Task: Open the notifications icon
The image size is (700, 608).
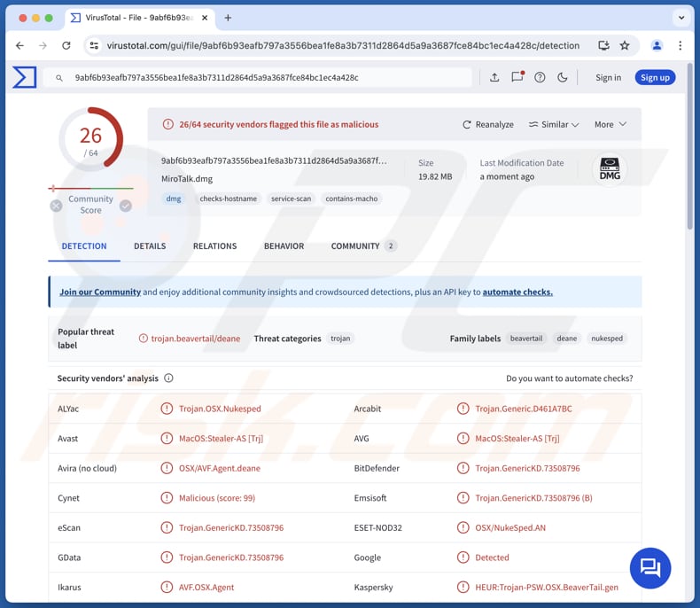Action: [x=517, y=77]
